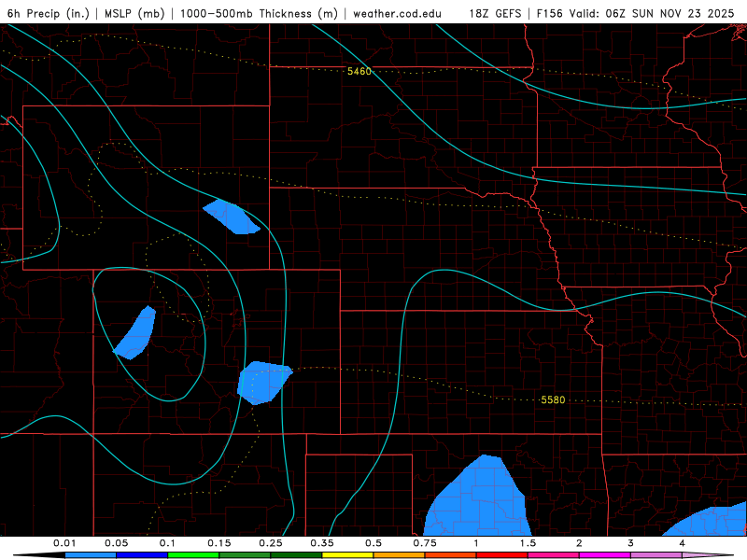747x560 pixels.
Task: Click the '3' legend value
Action: (x=631, y=543)
